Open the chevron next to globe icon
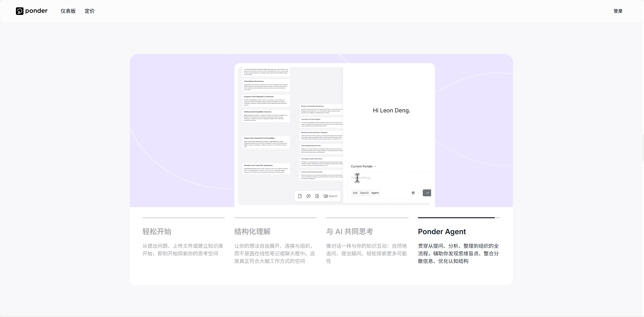644x317 pixels. coord(419,193)
